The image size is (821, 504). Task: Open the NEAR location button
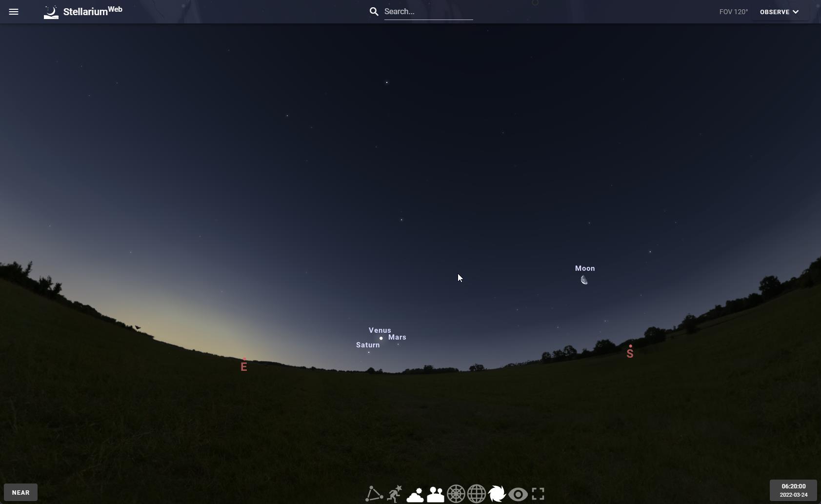click(20, 492)
